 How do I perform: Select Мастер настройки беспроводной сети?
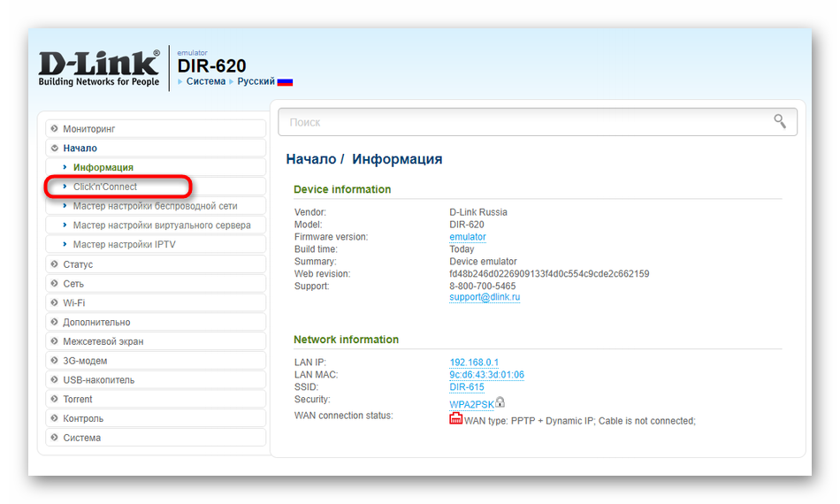click(x=155, y=206)
